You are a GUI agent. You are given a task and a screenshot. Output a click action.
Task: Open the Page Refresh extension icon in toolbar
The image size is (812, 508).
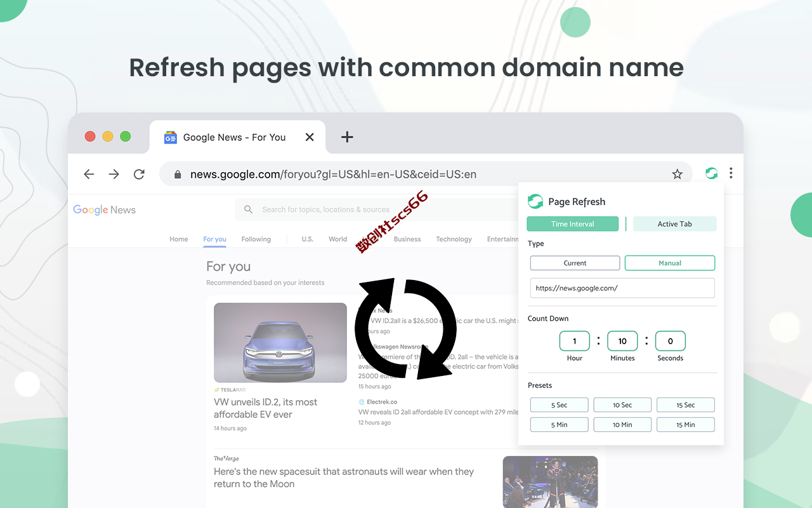pyautogui.click(x=712, y=173)
